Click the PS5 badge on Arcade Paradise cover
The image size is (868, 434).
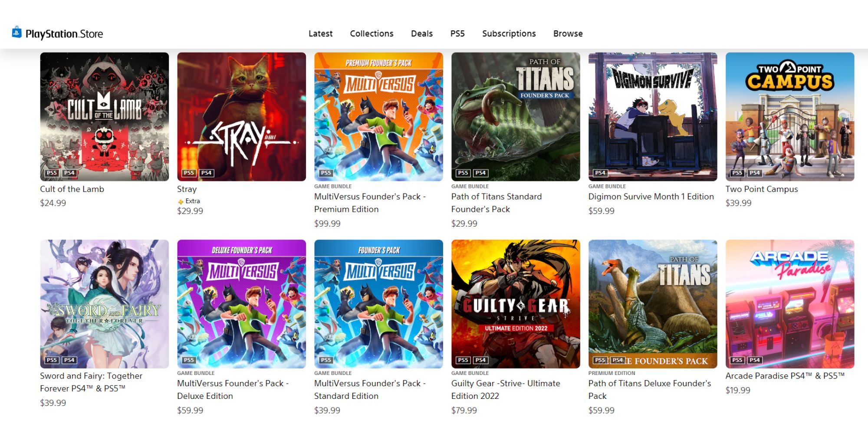coord(737,360)
